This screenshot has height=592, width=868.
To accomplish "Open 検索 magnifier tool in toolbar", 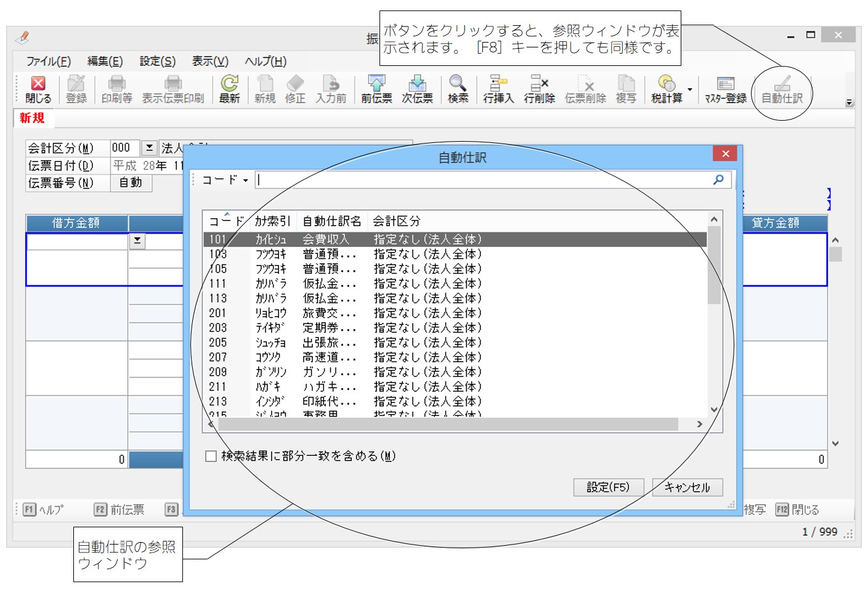I will [x=458, y=89].
